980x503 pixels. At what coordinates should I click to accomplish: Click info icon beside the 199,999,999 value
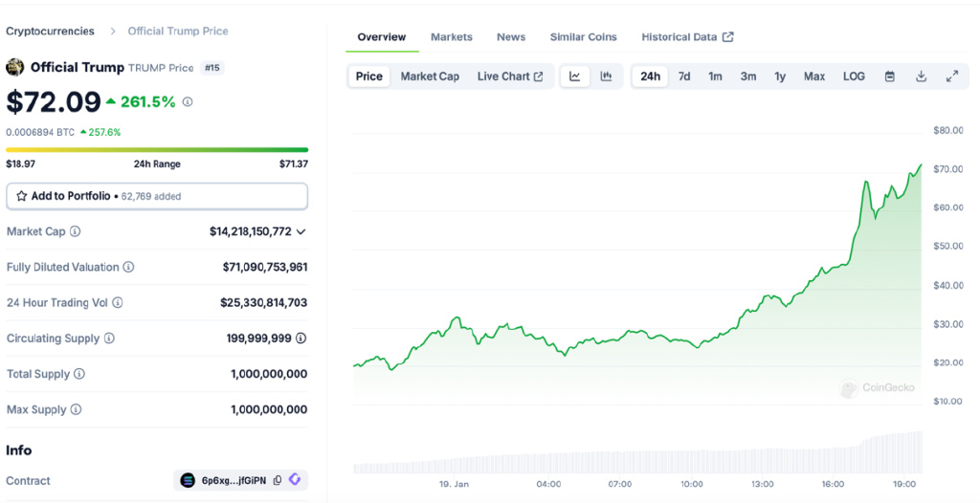tap(301, 338)
